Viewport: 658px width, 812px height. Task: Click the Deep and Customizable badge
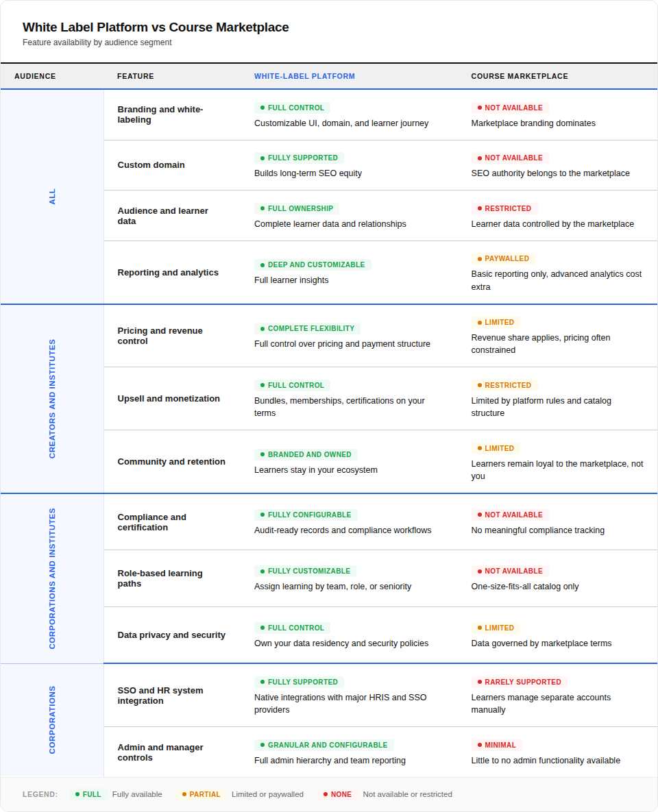coord(312,264)
